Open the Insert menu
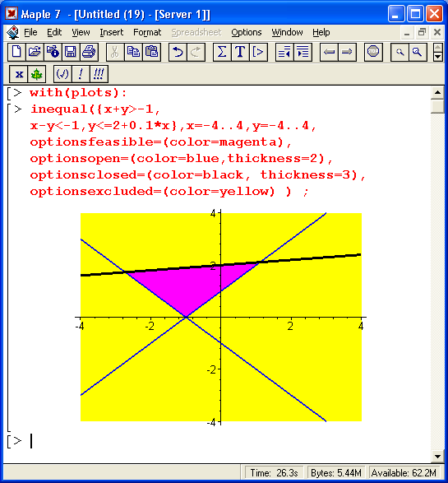 (112, 32)
